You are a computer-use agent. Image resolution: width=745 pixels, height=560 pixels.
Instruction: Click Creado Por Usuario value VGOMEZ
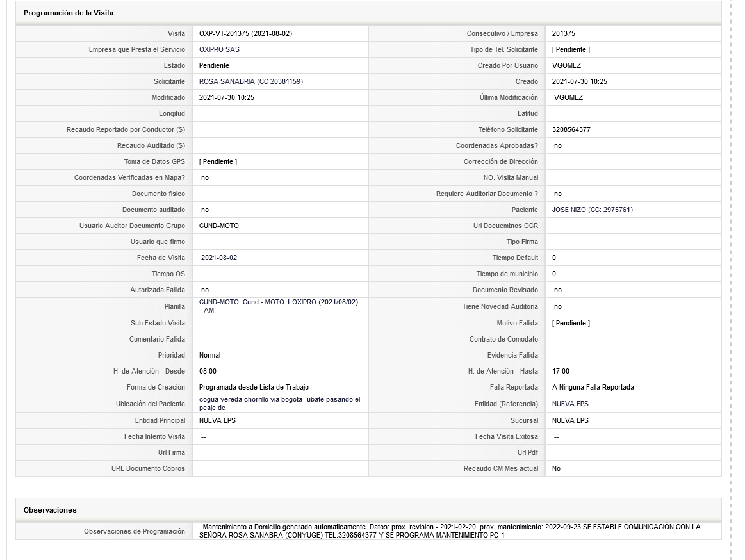566,65
